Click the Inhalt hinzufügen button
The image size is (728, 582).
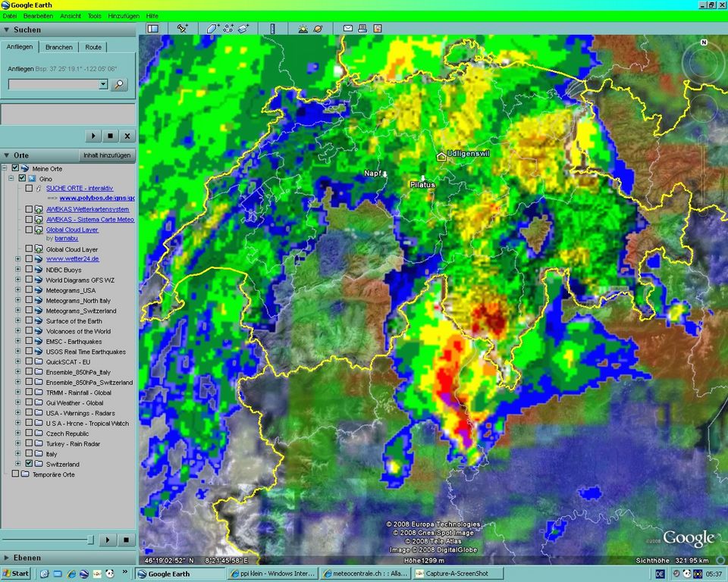(107, 155)
